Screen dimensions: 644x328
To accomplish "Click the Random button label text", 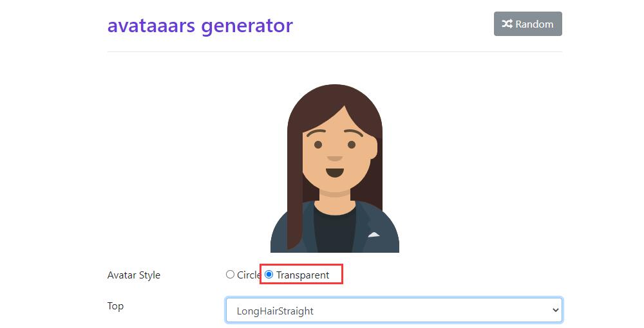I will click(x=534, y=24).
